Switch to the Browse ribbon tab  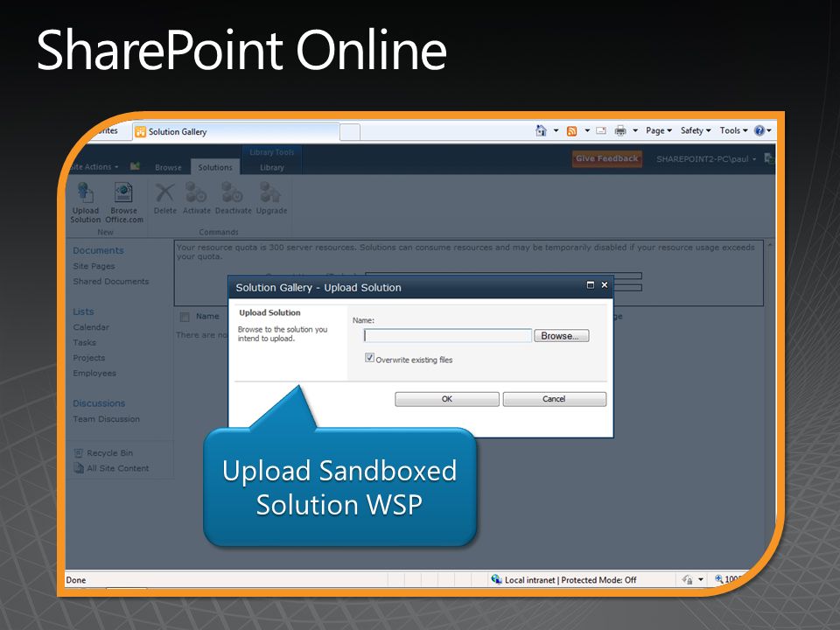point(168,167)
